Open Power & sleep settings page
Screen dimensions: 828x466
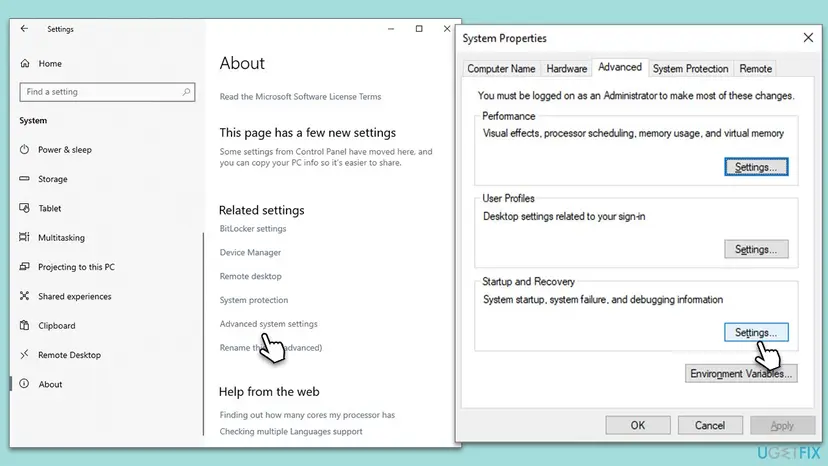click(65, 150)
